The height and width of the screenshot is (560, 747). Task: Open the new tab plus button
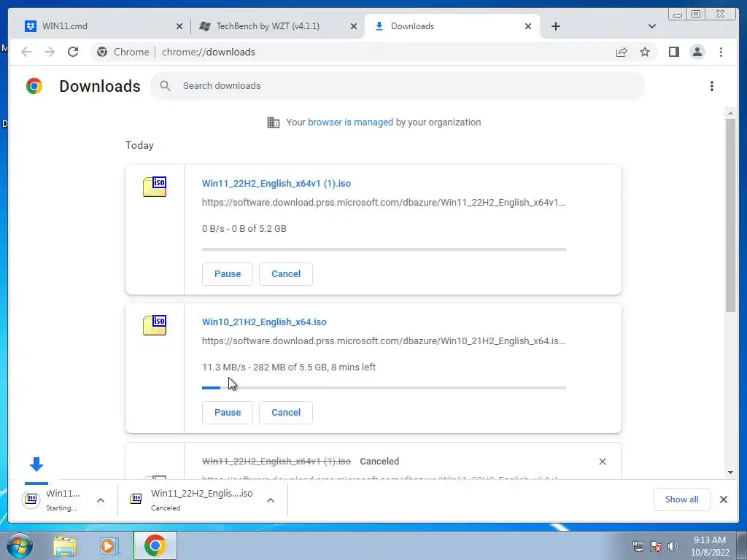[555, 26]
